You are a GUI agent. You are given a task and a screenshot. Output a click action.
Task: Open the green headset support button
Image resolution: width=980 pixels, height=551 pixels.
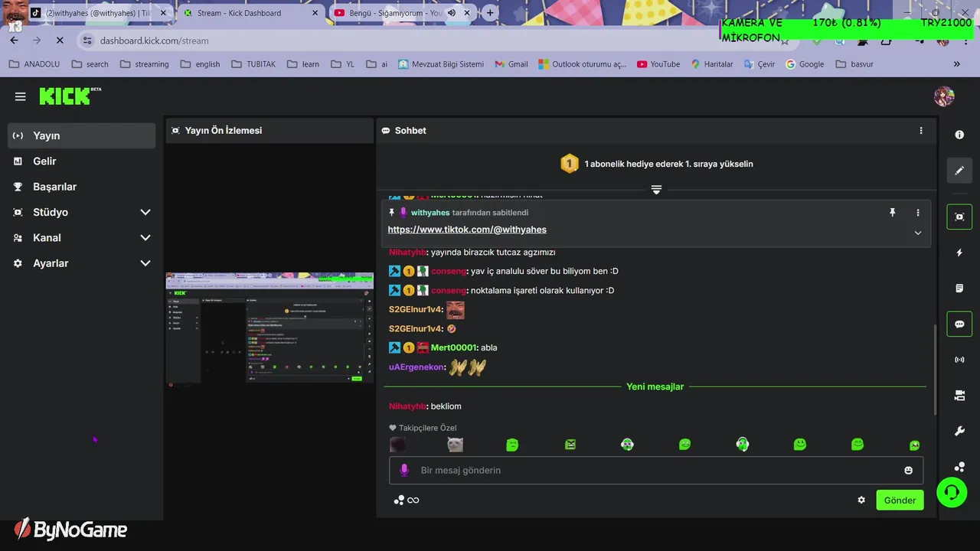[x=952, y=492]
